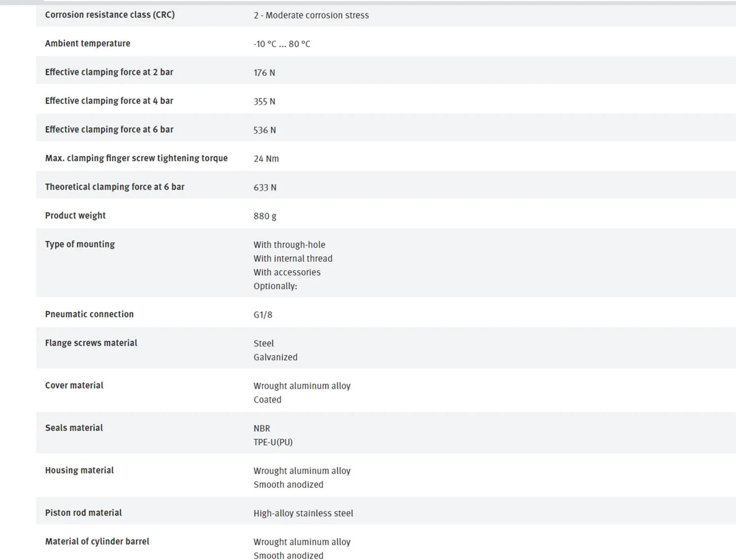Select the 24 Nm torque value

click(266, 159)
